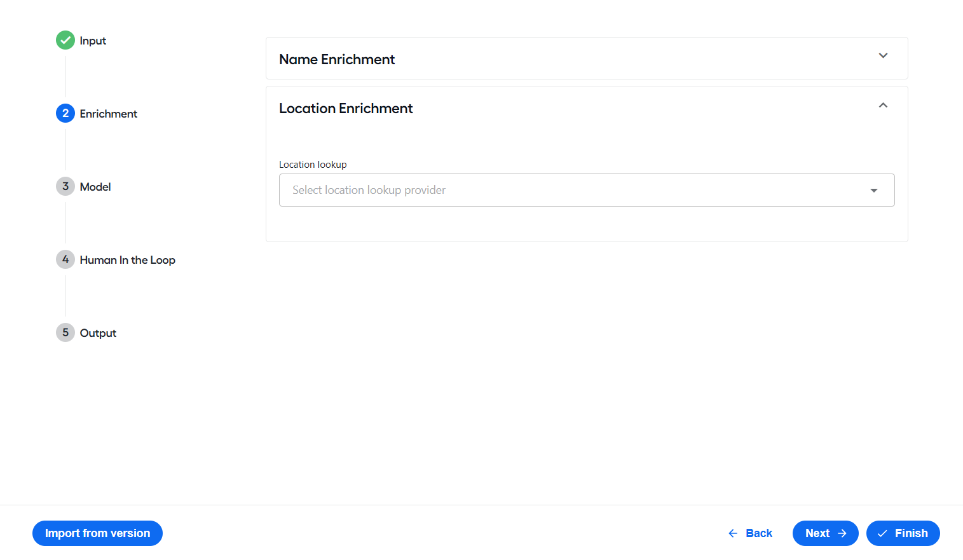This screenshot has height=560, width=963.
Task: Click the step 4 circle icon
Action: click(65, 259)
